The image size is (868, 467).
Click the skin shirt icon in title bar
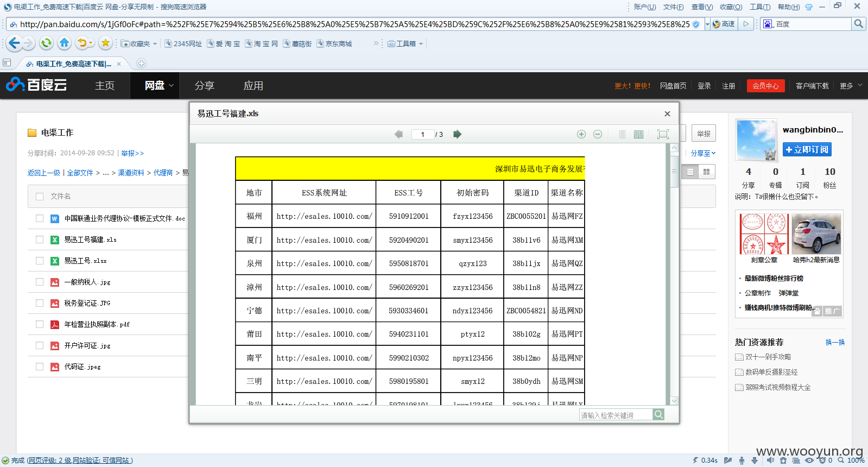(809, 7)
